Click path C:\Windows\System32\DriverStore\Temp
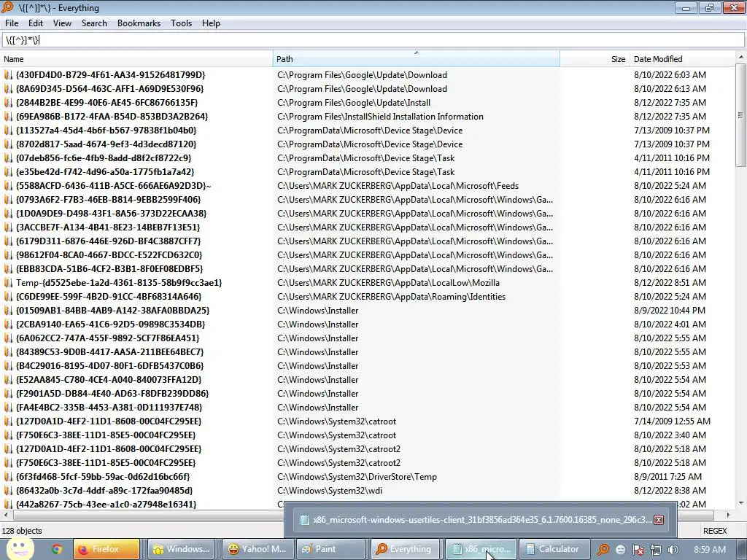 tap(357, 476)
